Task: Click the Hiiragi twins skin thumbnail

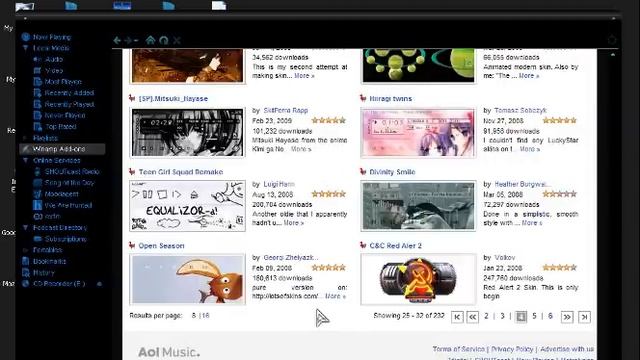Action: (x=418, y=133)
